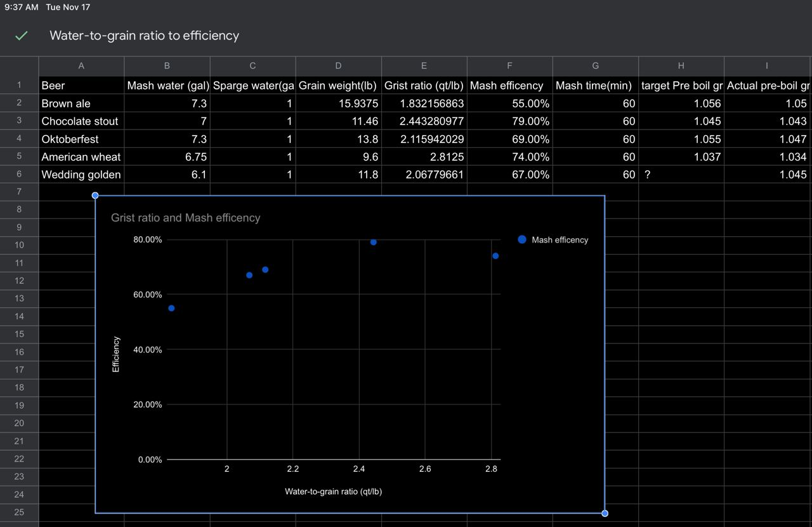Select column I header
Image resolution: width=812 pixels, height=527 pixels.
pyautogui.click(x=767, y=66)
